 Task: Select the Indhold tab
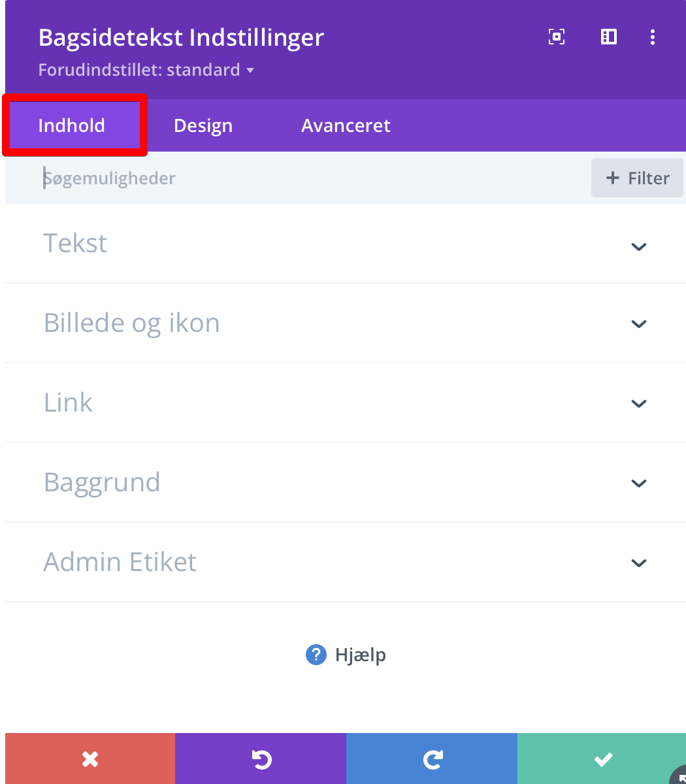coord(72,125)
